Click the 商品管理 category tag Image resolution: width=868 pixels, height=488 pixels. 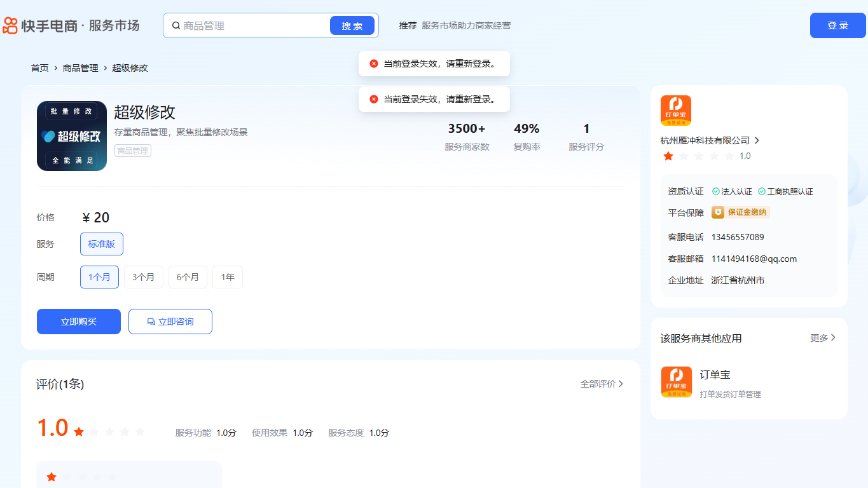point(132,151)
